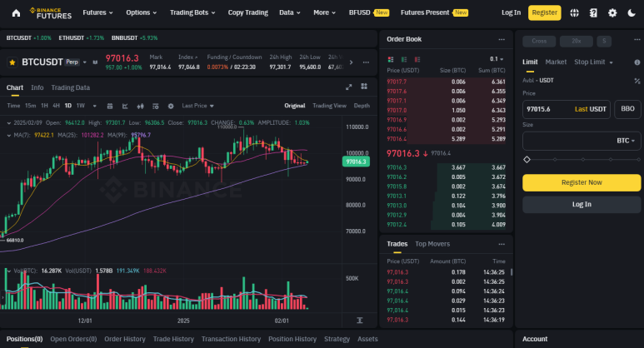Expand more time intervals dropdown arrow
The width and height of the screenshot is (644, 348).
94,106
